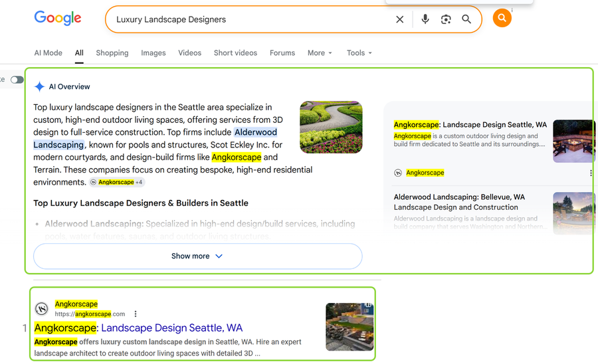Start voice search with microphone icon

(425, 19)
